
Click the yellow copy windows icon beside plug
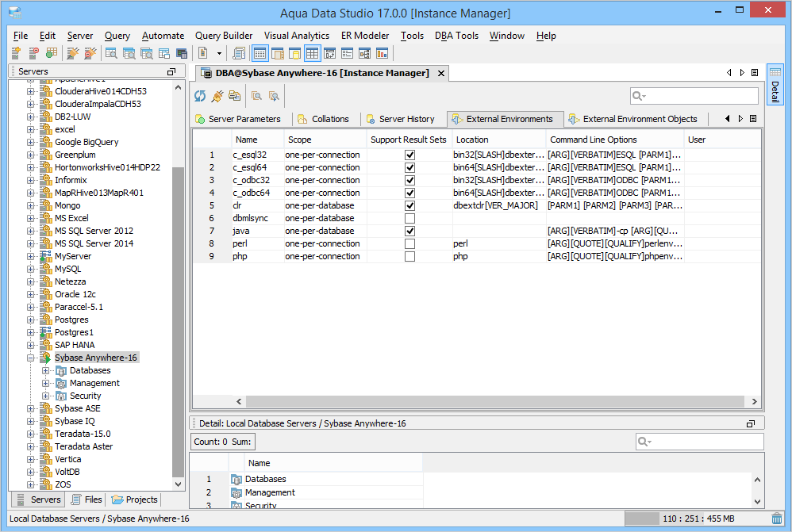click(x=234, y=96)
